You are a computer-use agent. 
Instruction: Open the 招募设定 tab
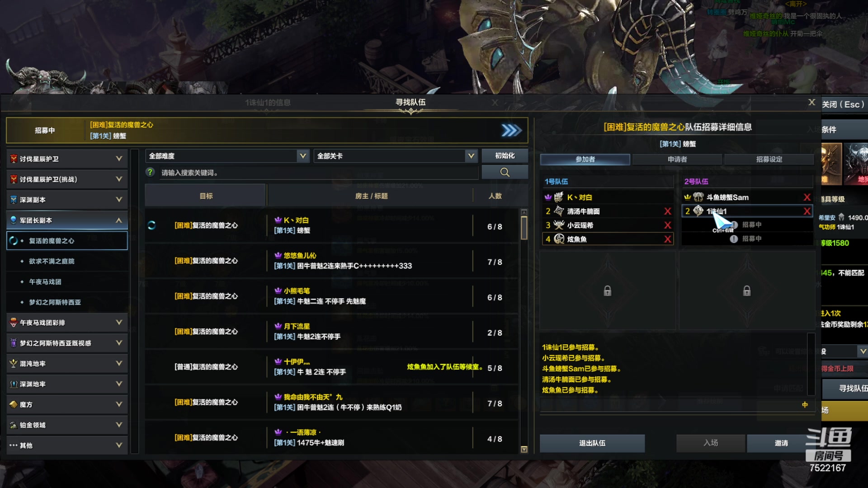(769, 159)
